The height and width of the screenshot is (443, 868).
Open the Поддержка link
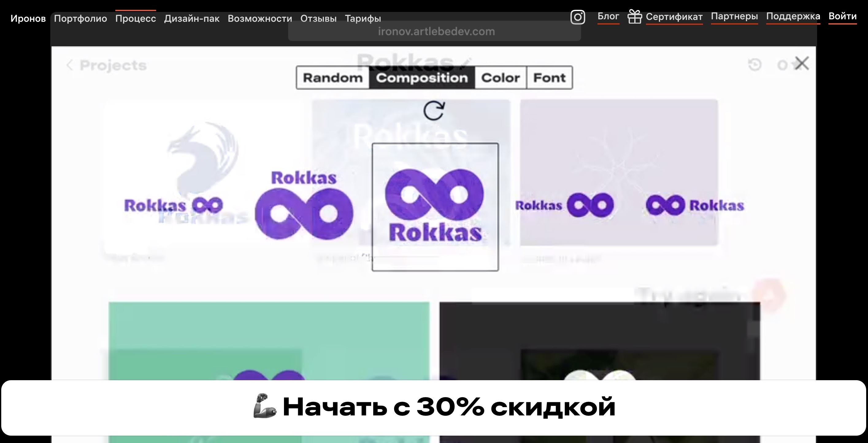click(793, 16)
